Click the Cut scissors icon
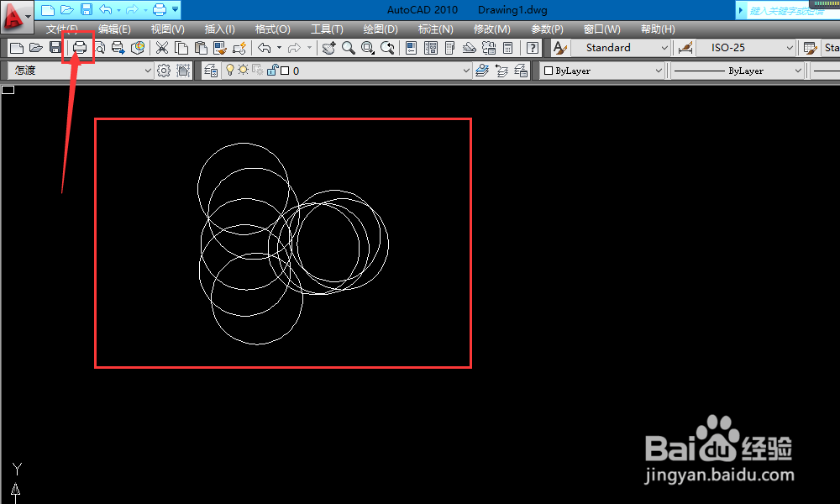The width and height of the screenshot is (840, 504). pos(162,48)
